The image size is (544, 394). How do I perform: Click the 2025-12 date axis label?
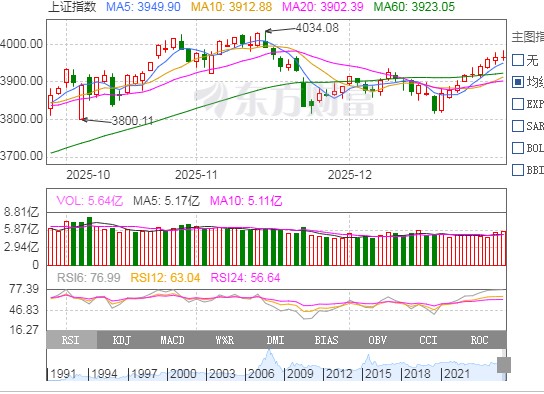(350, 174)
